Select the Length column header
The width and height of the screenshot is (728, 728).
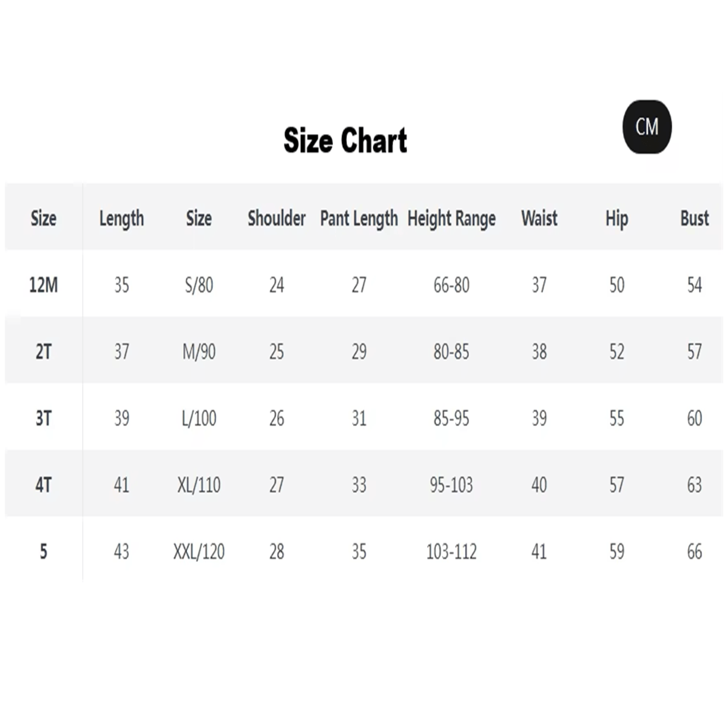(121, 218)
